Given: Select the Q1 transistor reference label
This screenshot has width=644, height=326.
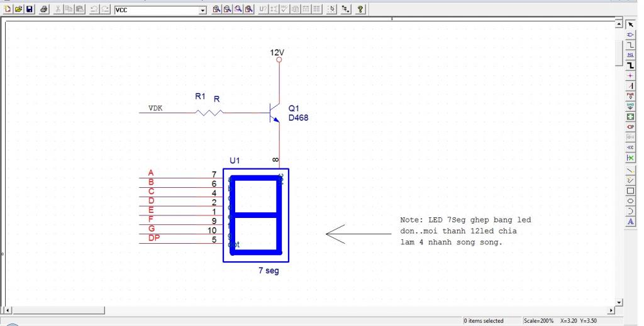Looking at the screenshot, I should (x=294, y=108).
